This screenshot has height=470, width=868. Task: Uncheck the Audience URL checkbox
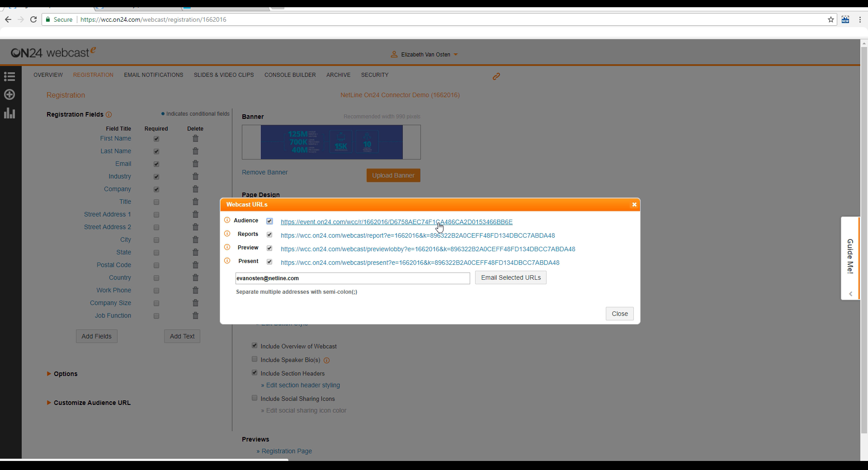(269, 221)
